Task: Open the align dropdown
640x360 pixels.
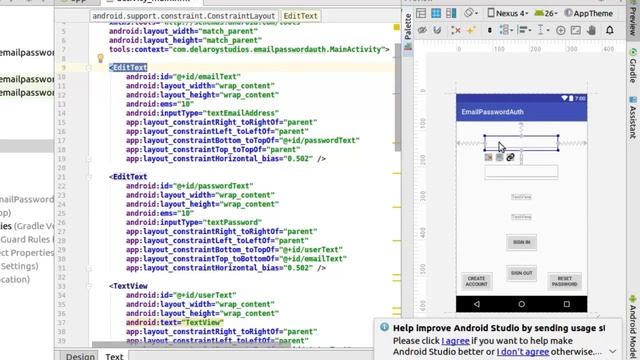Action: coord(523,30)
